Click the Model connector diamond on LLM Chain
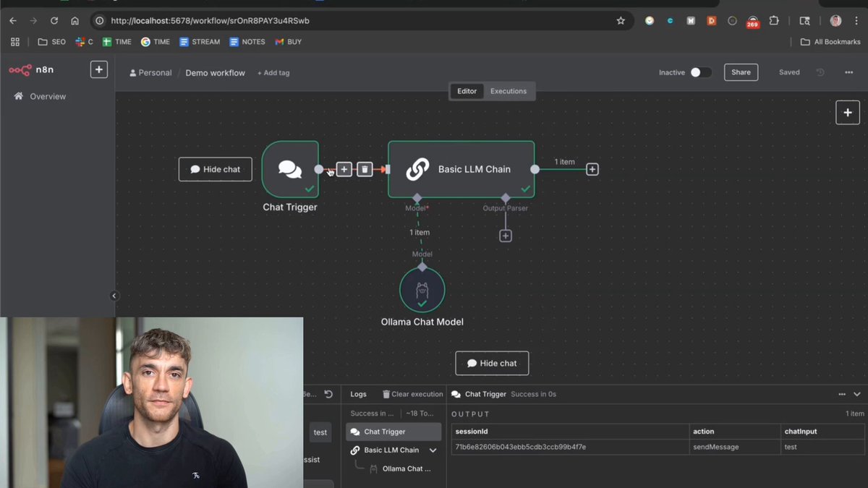The width and height of the screenshot is (868, 488). pos(417,197)
